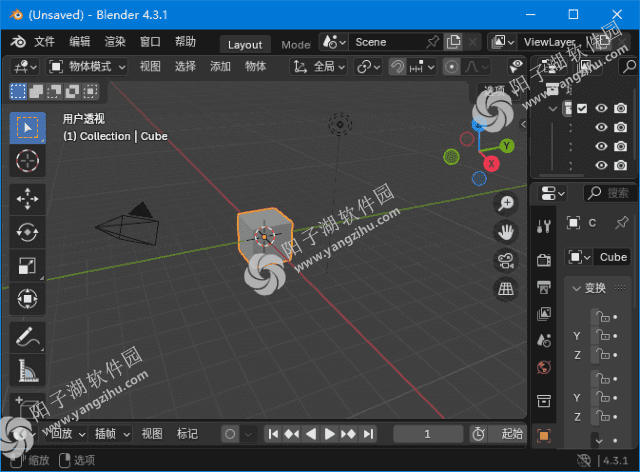Open the orange Object properties tab
This screenshot has height=472, width=640.
coord(544,435)
